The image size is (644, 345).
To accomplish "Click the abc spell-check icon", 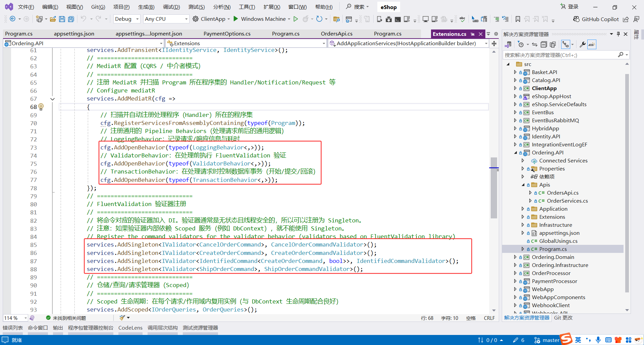I will coord(463,19).
